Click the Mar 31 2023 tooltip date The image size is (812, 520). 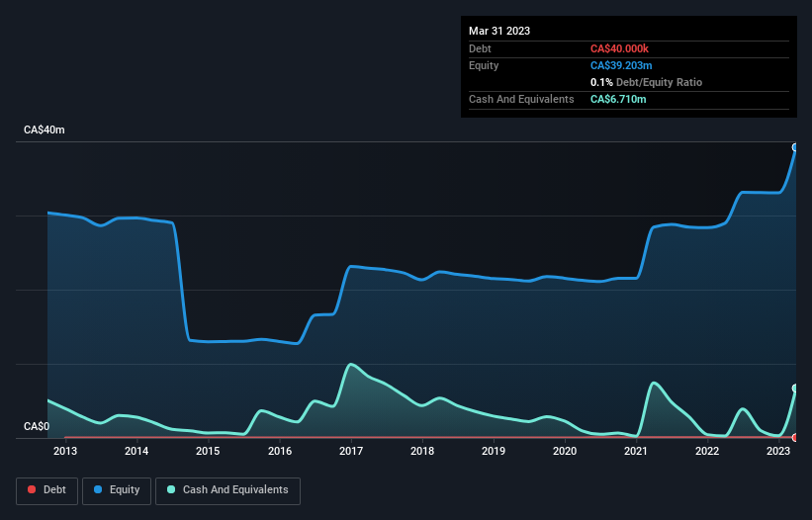(x=499, y=31)
